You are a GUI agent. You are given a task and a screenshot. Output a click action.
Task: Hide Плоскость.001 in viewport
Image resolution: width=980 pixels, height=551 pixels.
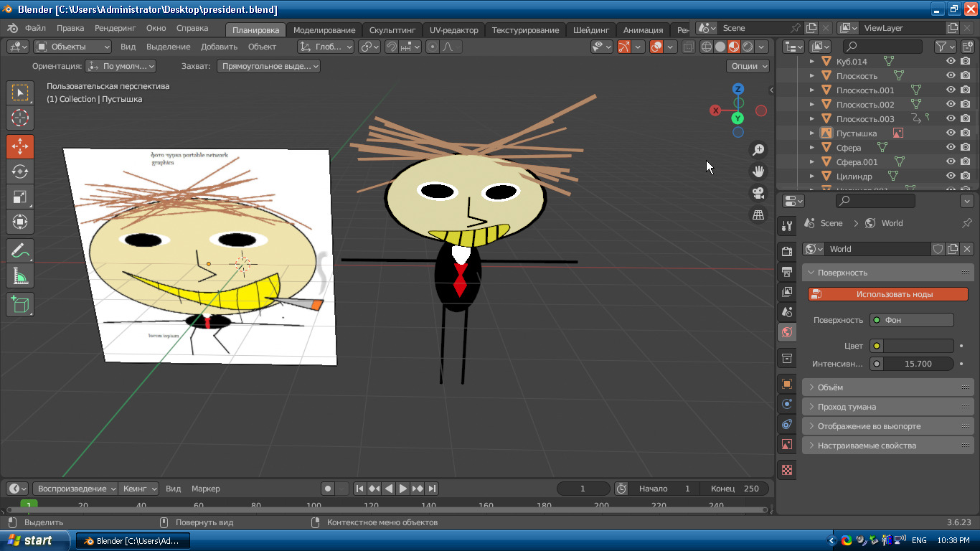[x=951, y=90]
